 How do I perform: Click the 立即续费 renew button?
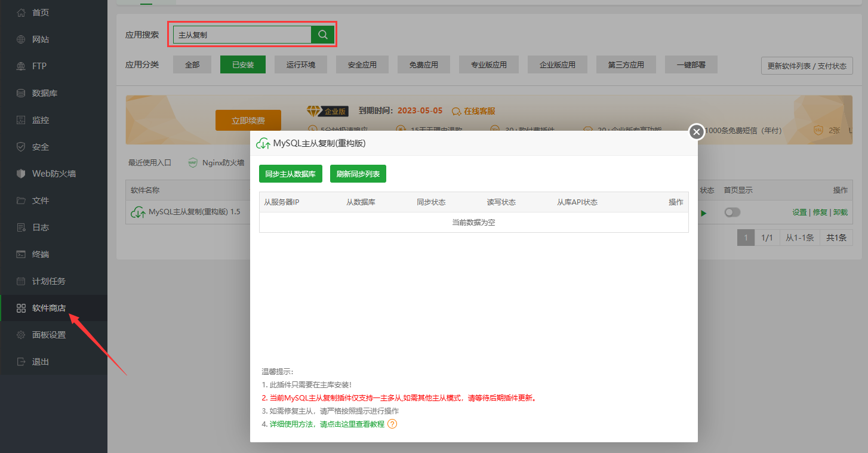click(248, 120)
